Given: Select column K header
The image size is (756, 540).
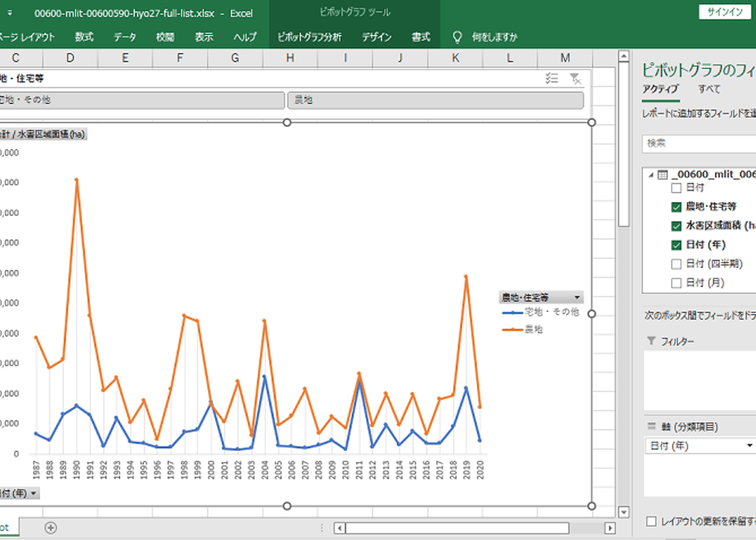Looking at the screenshot, I should click(x=455, y=58).
